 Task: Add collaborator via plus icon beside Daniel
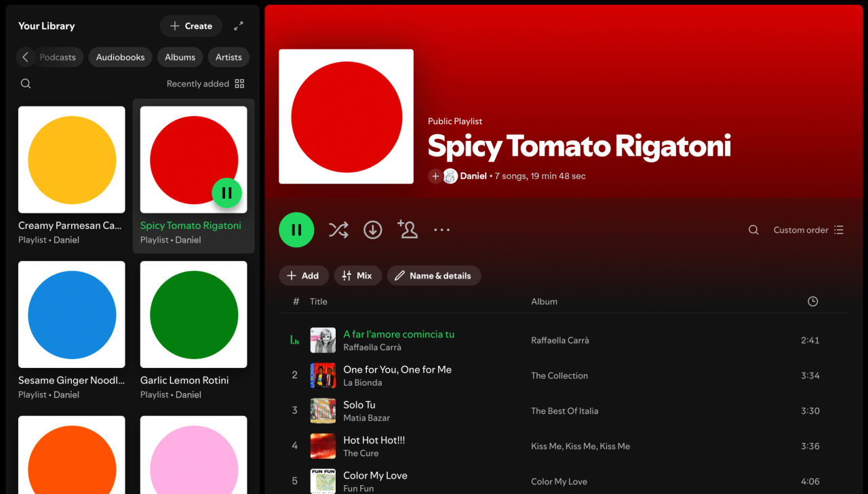(x=435, y=176)
